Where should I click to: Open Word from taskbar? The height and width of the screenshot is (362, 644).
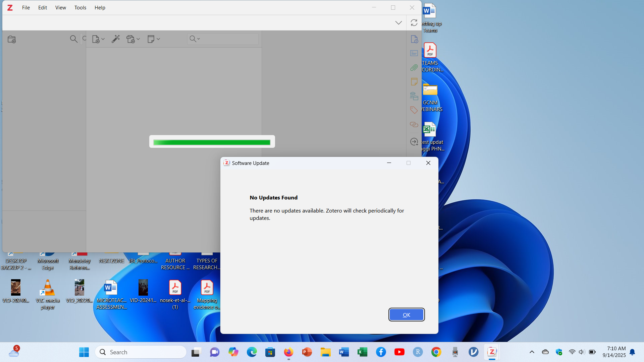point(344,352)
